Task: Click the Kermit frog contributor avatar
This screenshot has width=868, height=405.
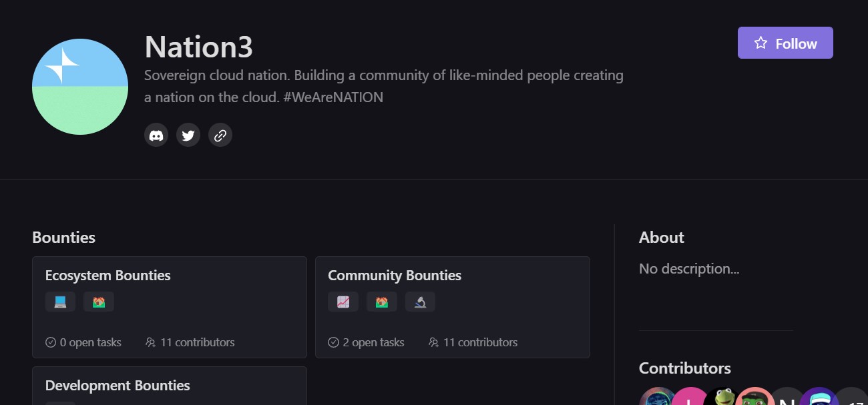Action: point(722,398)
